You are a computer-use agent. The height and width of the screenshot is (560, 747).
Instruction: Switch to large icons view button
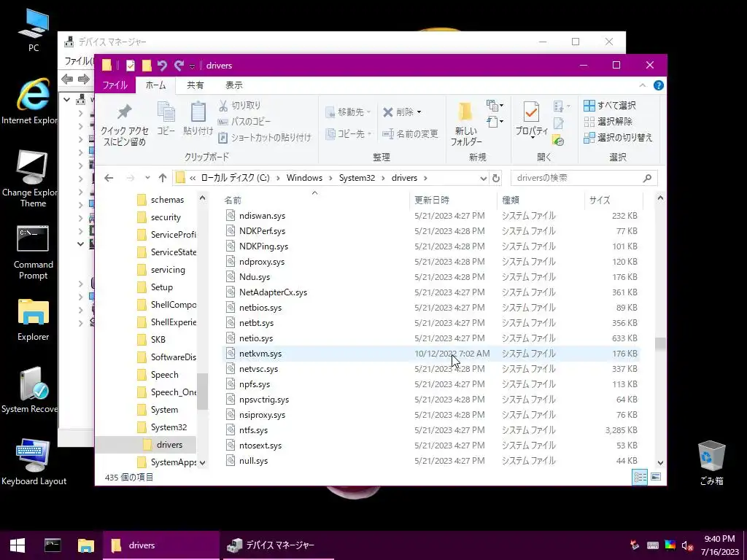point(656,477)
